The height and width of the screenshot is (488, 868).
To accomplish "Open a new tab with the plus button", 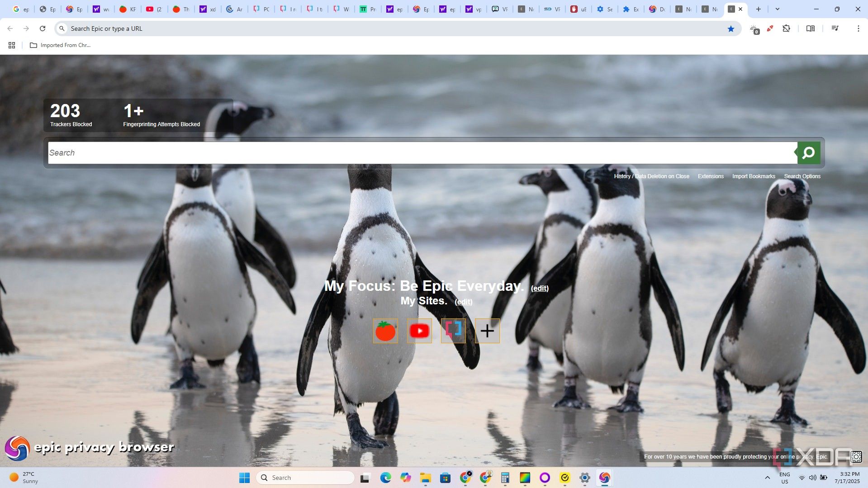I will coord(759,9).
